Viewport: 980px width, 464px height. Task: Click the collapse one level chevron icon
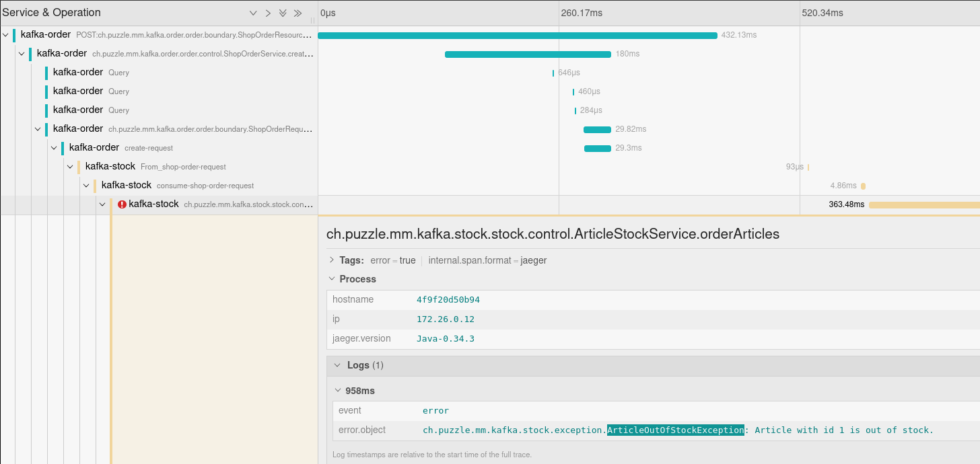[268, 13]
